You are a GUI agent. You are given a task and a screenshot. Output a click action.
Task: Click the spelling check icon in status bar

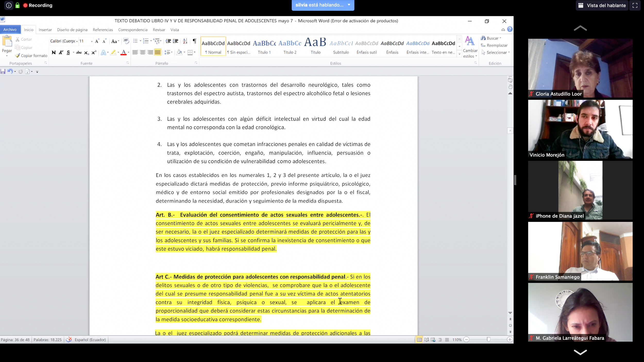69,340
